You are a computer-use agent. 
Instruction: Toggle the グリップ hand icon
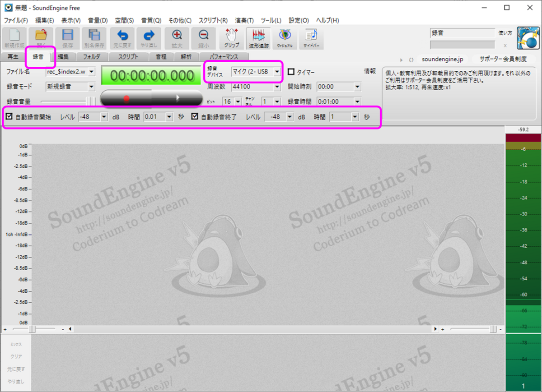click(232, 38)
